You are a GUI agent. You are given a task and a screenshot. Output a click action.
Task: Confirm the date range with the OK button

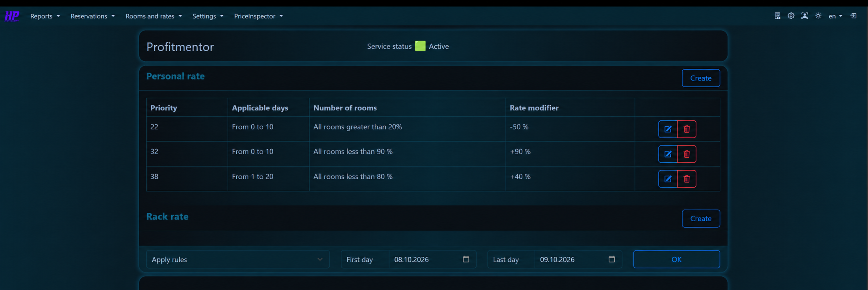click(x=676, y=259)
